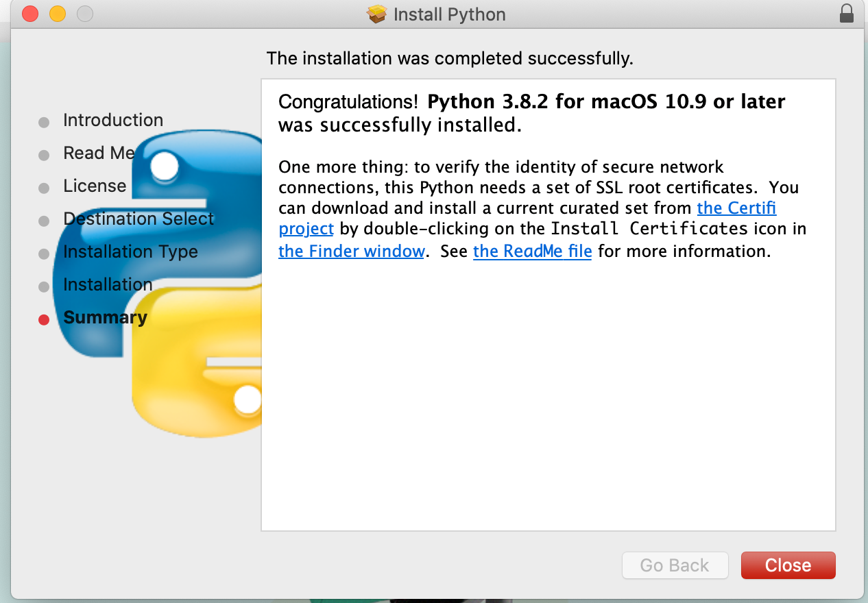The width and height of the screenshot is (868, 603).
Task: Click the lock icon in title bar
Action: 847,13
